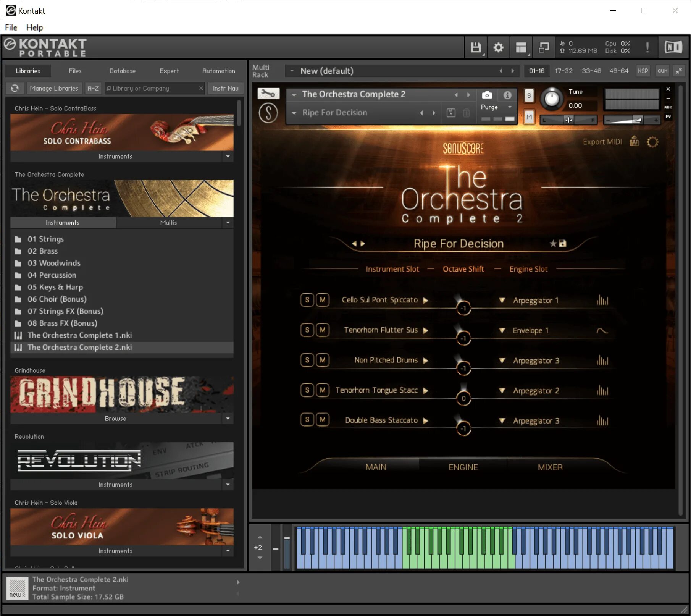Screen dimensions: 691x616
Task: Open the 01 Strings folder
Action: [45, 239]
